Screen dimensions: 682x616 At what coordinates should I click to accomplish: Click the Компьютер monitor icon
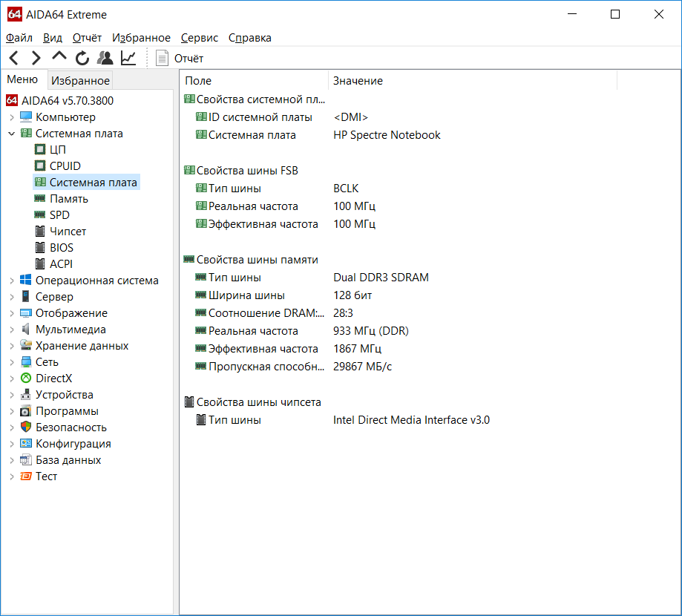pos(26,117)
